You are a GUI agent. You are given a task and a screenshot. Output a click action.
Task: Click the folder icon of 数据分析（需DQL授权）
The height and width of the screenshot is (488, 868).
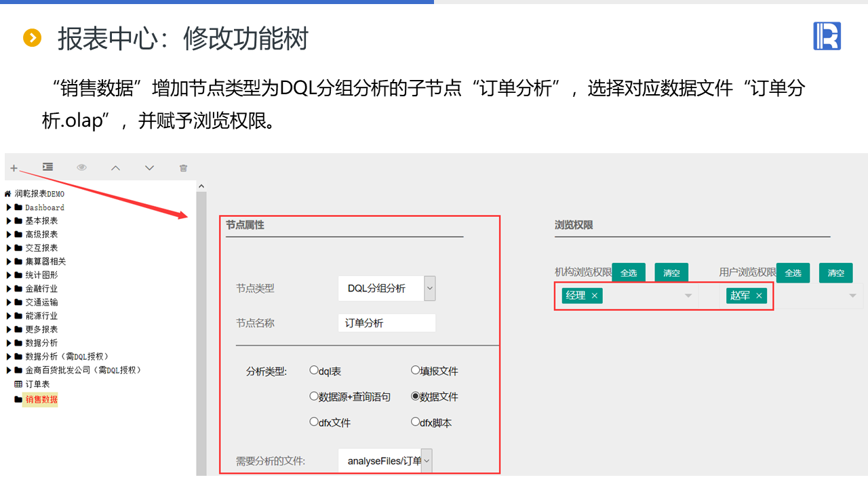tap(18, 357)
